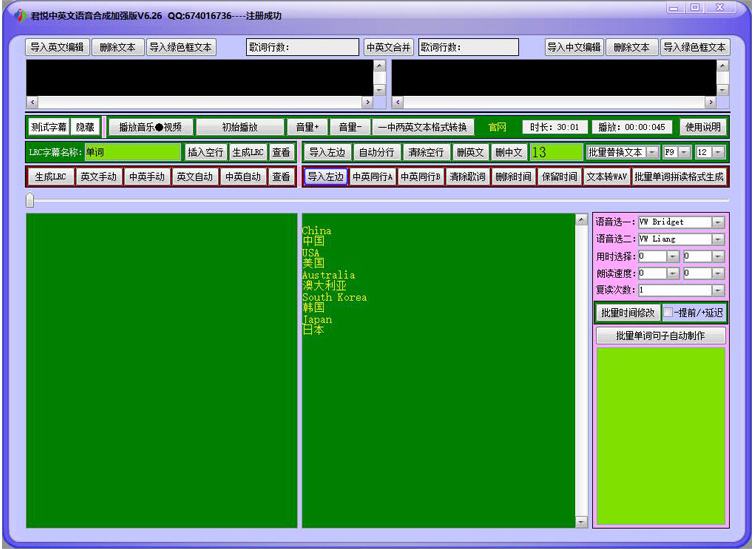The height and width of the screenshot is (549, 753).
Task: Click 播放音乐●视频 play button
Action: pyautogui.click(x=150, y=127)
